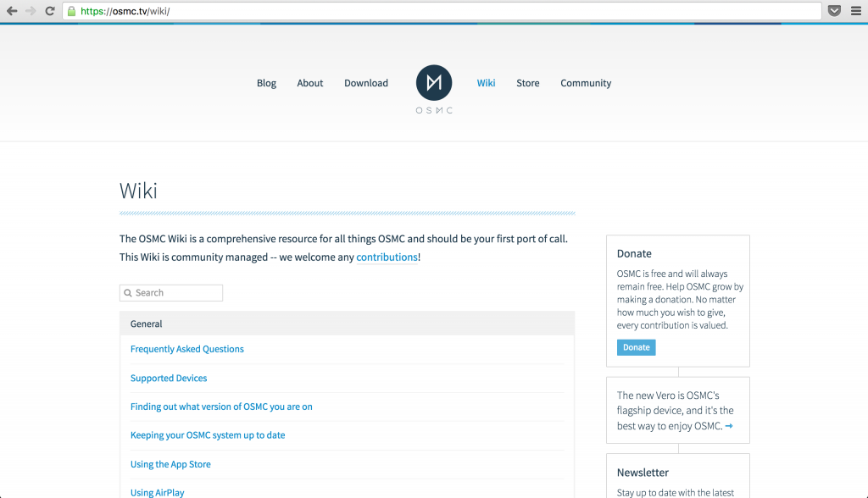Save page with the Pocket icon
Screen dimensions: 868x498
pyautogui.click(x=834, y=11)
